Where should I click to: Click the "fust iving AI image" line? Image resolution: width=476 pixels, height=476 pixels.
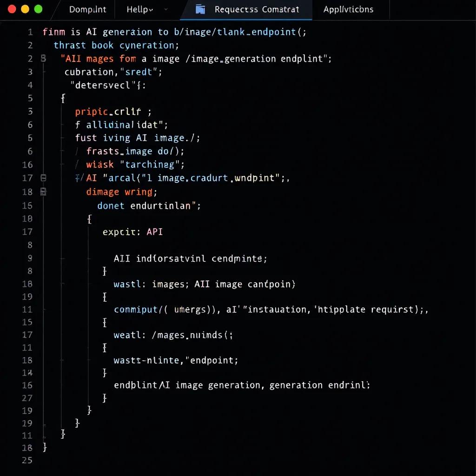(138, 138)
